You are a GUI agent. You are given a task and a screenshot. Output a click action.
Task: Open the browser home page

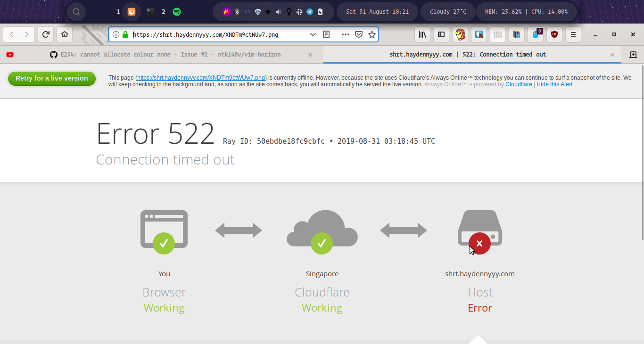[65, 34]
